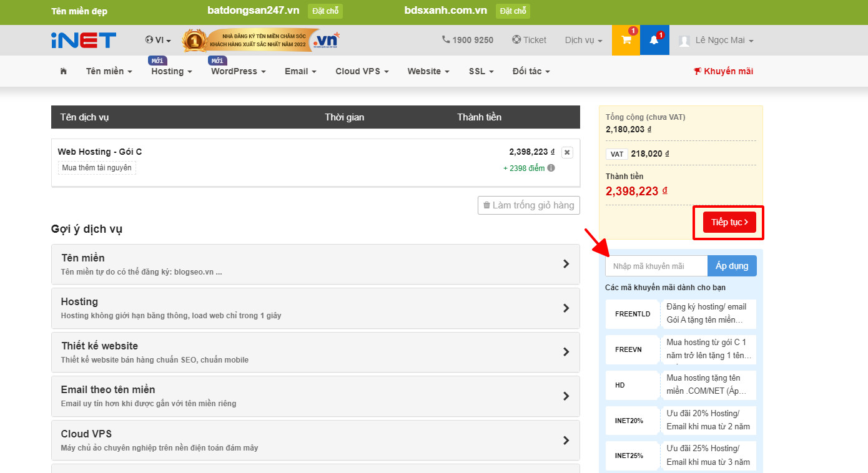Image resolution: width=868 pixels, height=473 pixels.
Task: Focus the Nhập mã khuyến mãi field
Action: (656, 266)
